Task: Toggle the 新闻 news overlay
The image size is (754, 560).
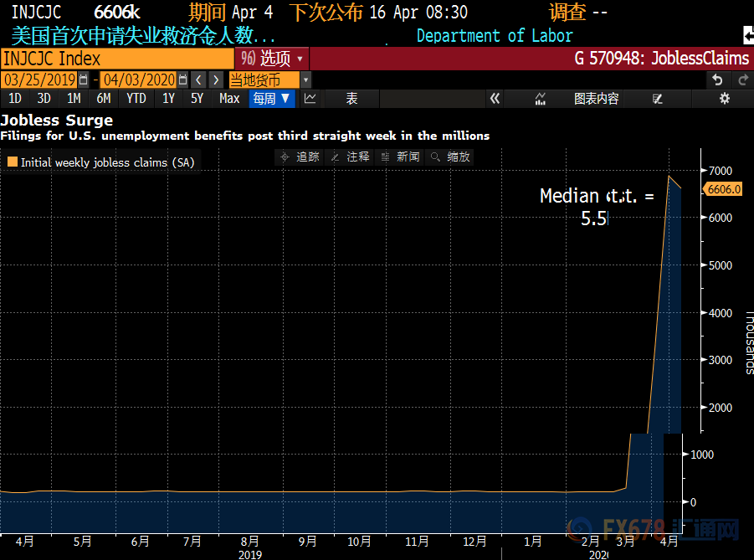Action: click(400, 157)
